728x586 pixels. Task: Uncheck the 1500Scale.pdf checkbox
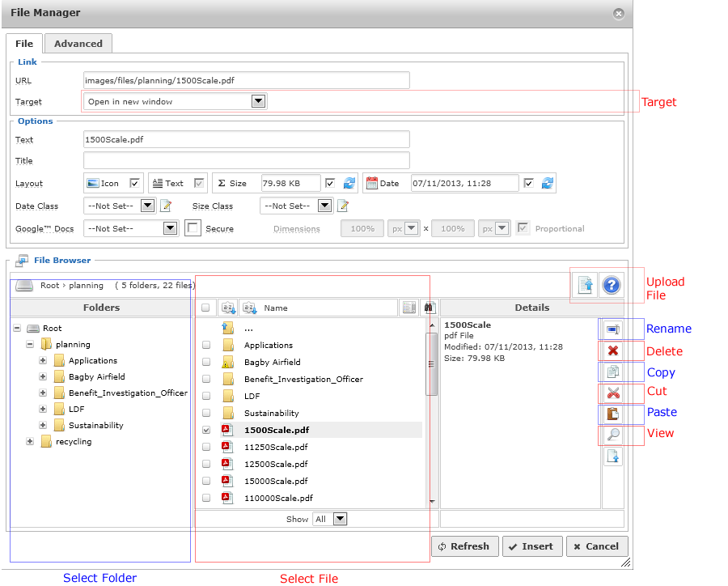tap(206, 430)
